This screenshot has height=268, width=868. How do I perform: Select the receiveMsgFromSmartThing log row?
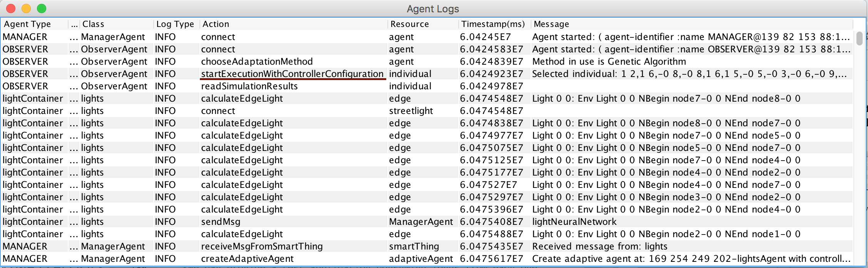261,246
